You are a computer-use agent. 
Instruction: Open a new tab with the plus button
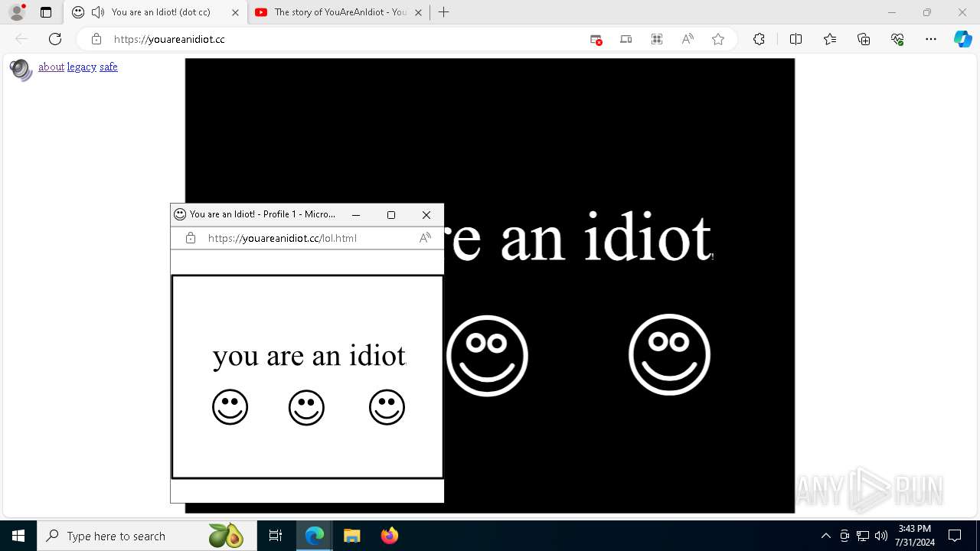[x=443, y=12]
